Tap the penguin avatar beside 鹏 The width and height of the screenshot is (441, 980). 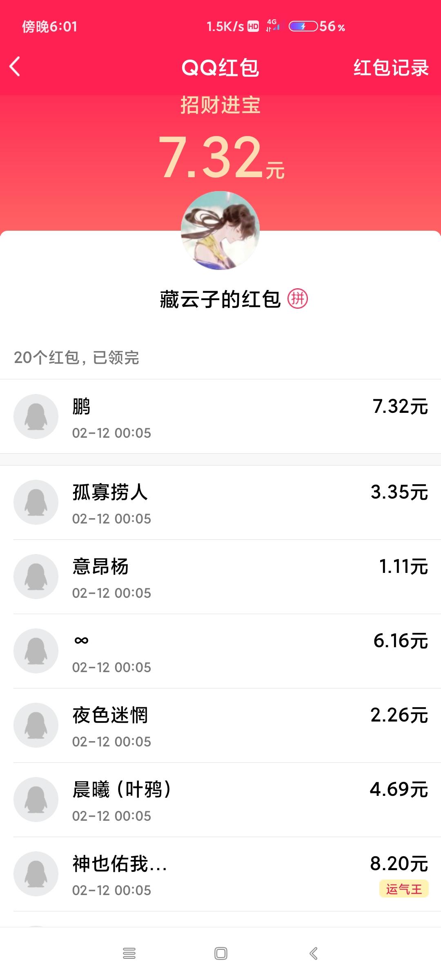(36, 416)
